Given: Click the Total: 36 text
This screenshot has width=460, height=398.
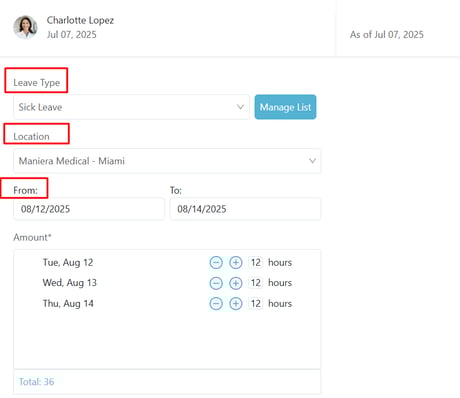Looking at the screenshot, I should point(36,382).
